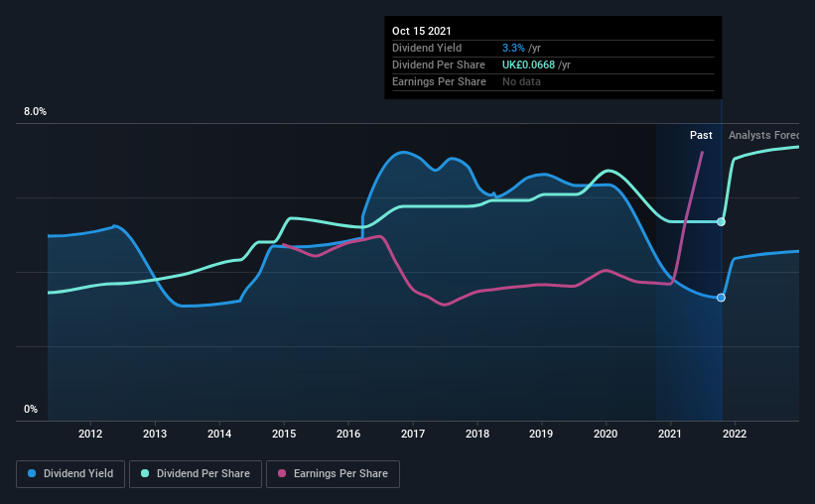Click the 2018 x-axis label
The height and width of the screenshot is (504, 815).
(477, 434)
